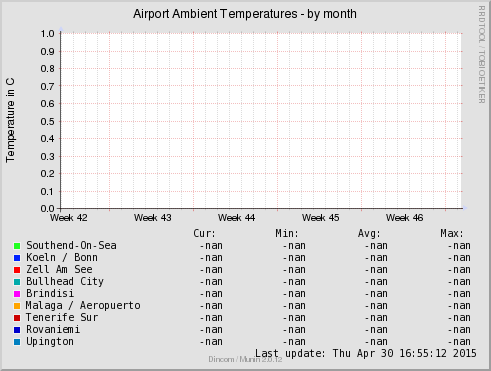
Task: Click the dark red Tenerife Sur swatch
Action: click(x=17, y=318)
